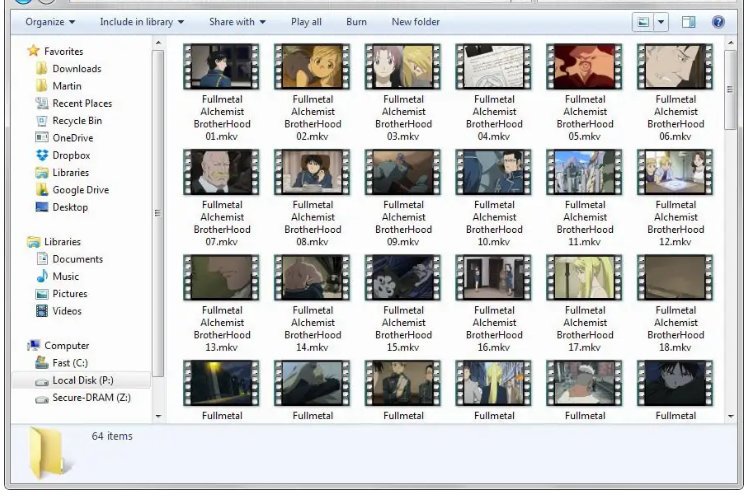Create a New folder
Image resolution: width=750 pixels, height=496 pixels.
(415, 22)
